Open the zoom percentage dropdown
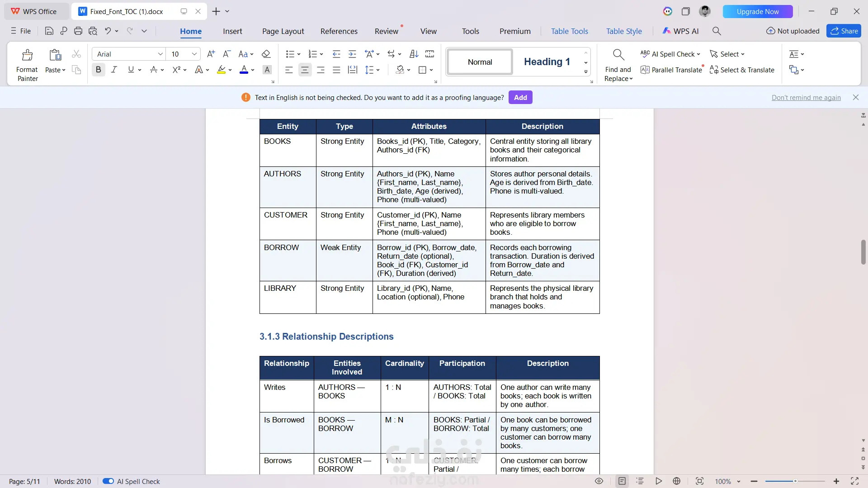 [x=739, y=481]
